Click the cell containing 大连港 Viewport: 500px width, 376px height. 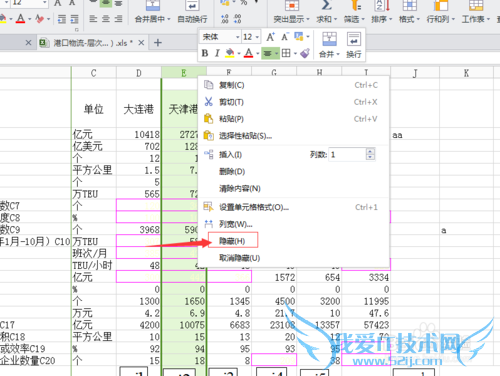pyautogui.click(x=139, y=109)
